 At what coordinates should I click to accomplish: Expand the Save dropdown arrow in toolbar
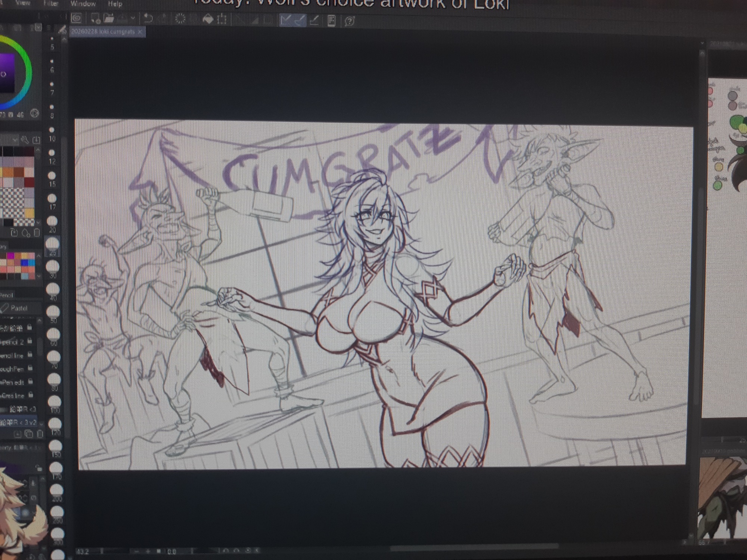133,18
